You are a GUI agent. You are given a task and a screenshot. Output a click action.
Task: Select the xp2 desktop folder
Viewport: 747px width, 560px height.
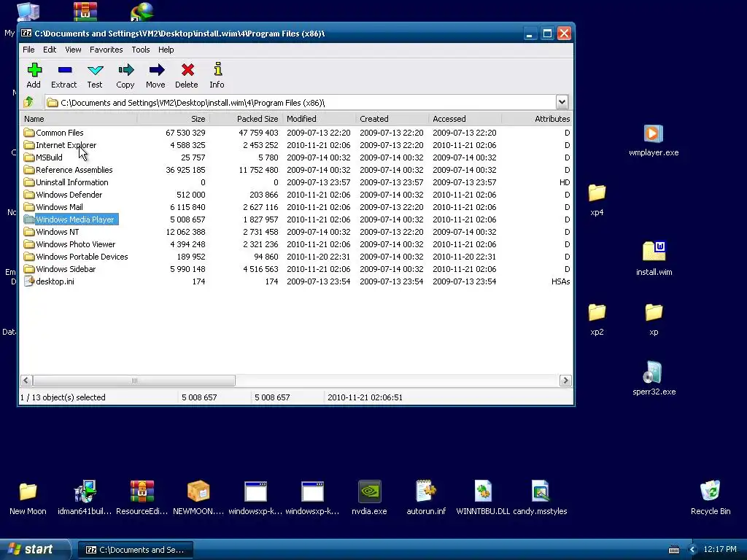click(x=597, y=319)
